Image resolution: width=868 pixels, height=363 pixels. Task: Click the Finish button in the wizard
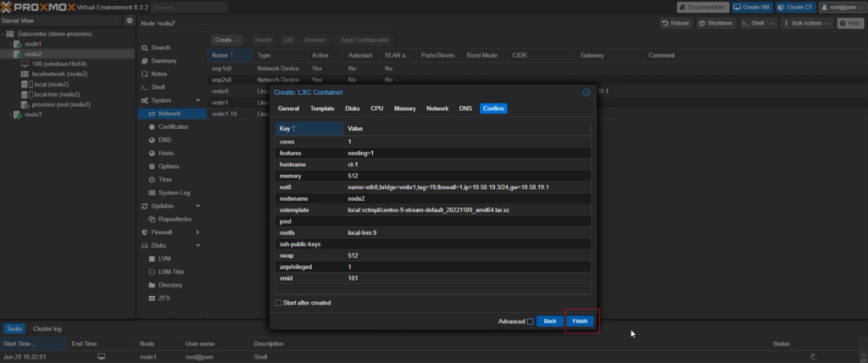[x=580, y=321]
